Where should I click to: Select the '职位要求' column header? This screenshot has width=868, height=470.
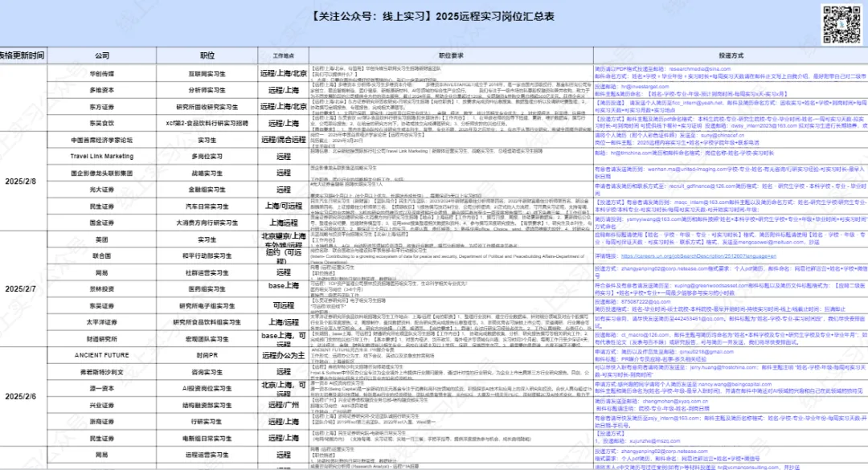click(x=451, y=55)
